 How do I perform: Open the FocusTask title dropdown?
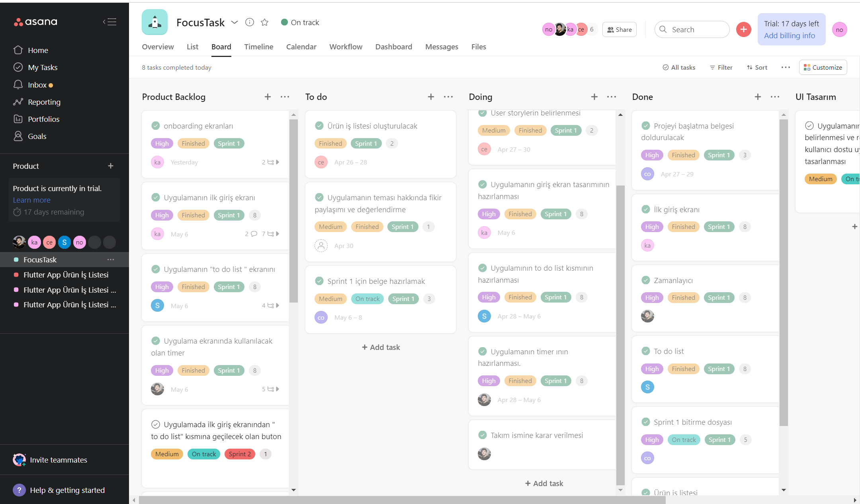click(x=235, y=22)
